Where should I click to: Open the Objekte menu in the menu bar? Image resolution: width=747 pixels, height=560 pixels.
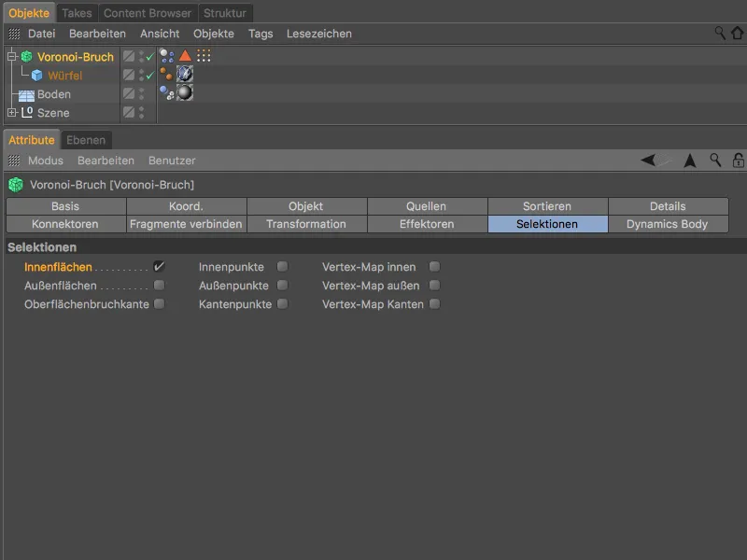tap(214, 34)
